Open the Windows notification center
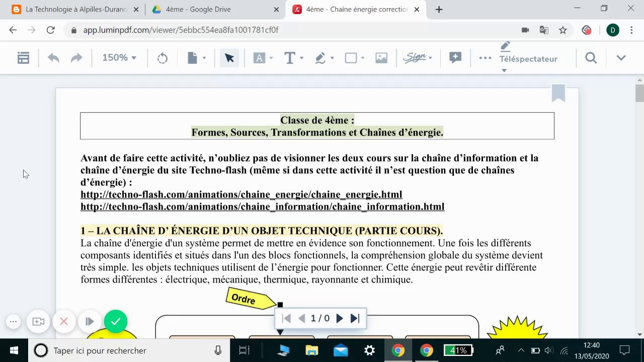This screenshot has height=362, width=644. tap(624, 350)
